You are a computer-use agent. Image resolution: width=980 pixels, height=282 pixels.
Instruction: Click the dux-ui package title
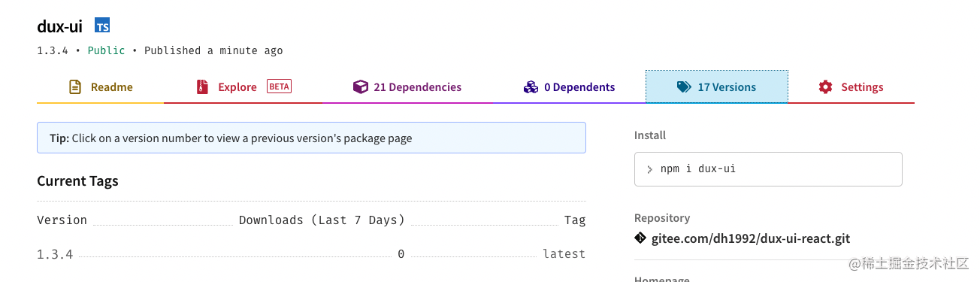point(59,26)
